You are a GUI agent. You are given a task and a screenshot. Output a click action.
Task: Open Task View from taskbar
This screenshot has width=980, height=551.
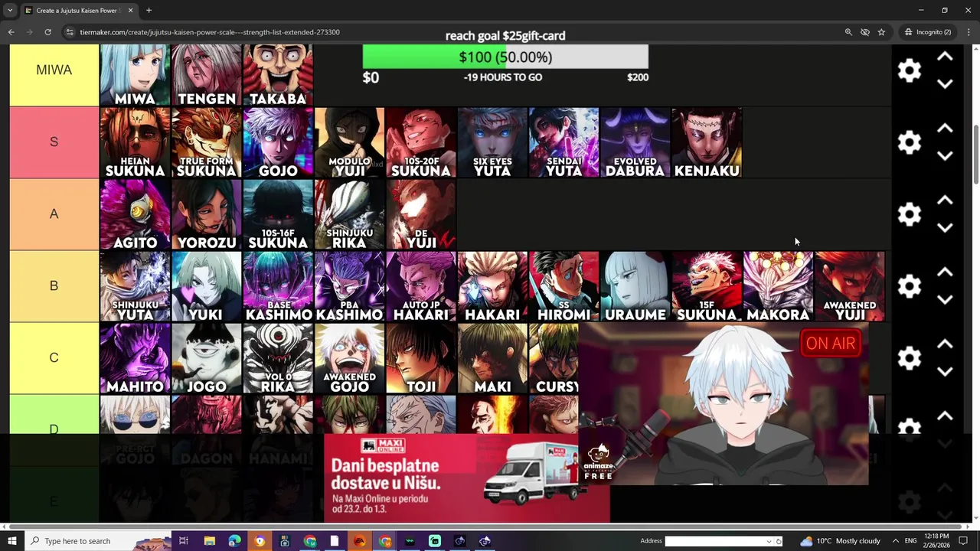[x=184, y=541]
